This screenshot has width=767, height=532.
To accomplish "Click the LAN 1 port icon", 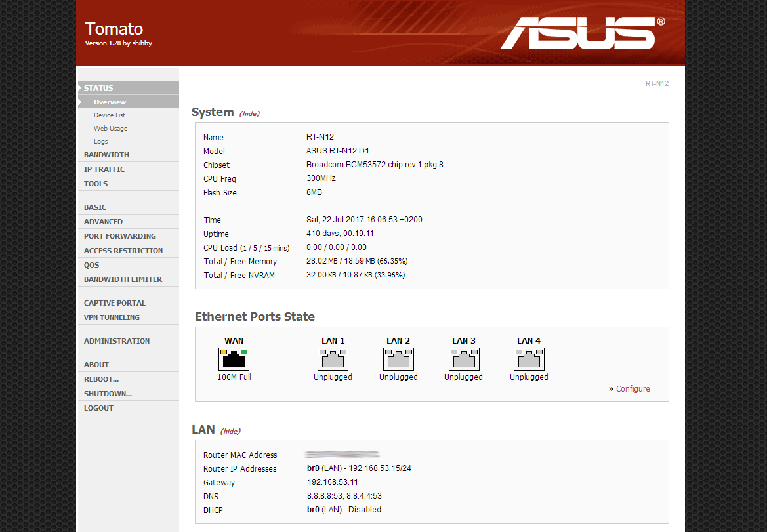I will [333, 359].
